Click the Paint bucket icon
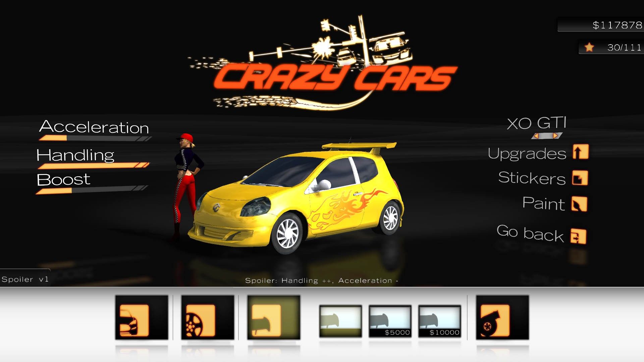 pos(579,204)
